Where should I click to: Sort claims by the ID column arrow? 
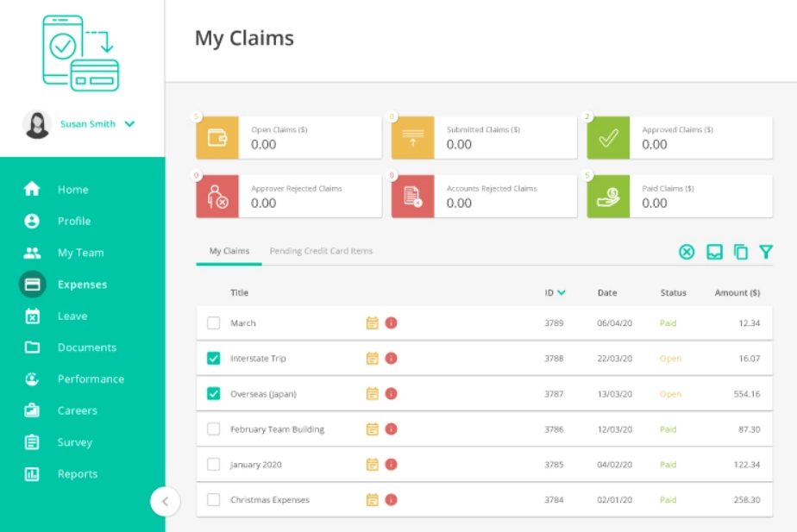pyautogui.click(x=562, y=292)
